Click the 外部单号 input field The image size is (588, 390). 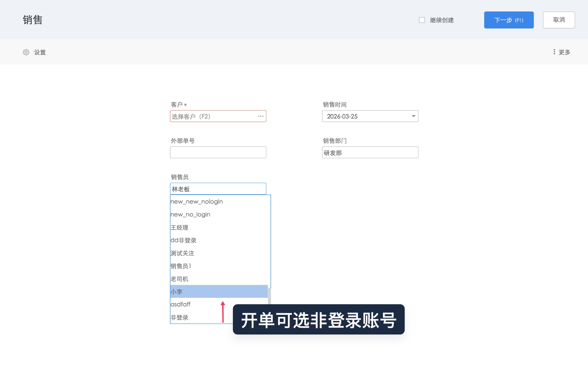(x=218, y=152)
